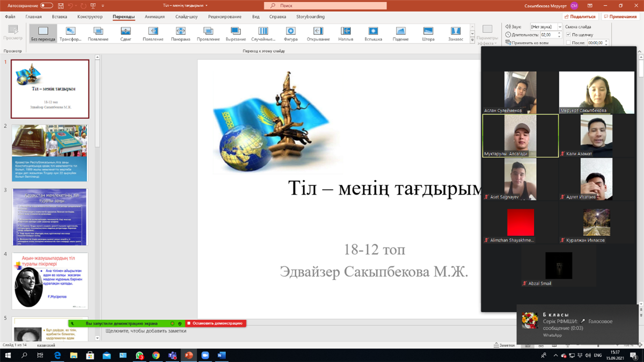Apply the Фигура transition
This screenshot has width=644, height=362.
point(291,33)
